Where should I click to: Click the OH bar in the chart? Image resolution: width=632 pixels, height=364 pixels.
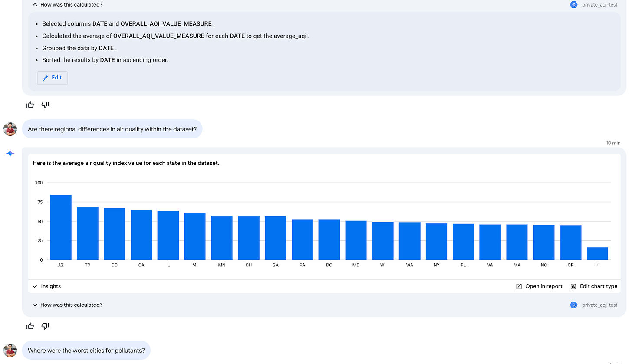point(249,238)
